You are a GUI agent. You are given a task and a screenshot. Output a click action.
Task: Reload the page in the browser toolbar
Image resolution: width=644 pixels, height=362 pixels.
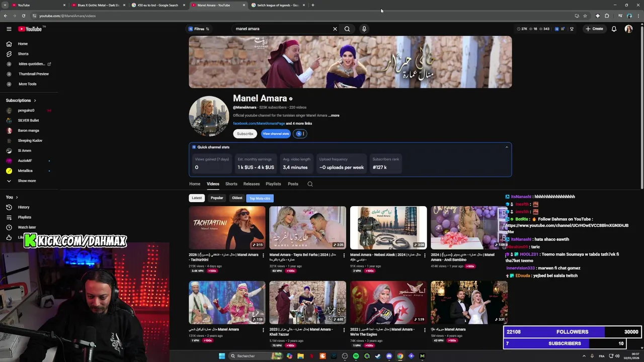[23, 16]
